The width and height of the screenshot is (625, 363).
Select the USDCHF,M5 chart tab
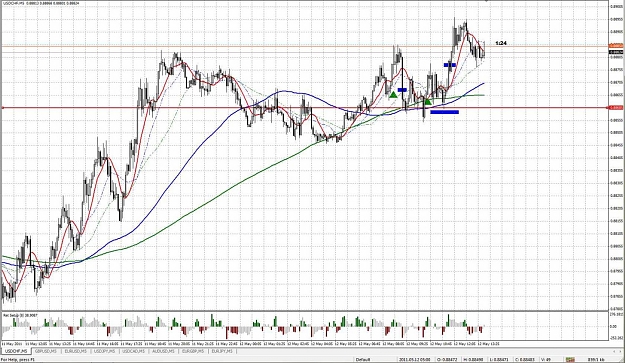[16, 351]
